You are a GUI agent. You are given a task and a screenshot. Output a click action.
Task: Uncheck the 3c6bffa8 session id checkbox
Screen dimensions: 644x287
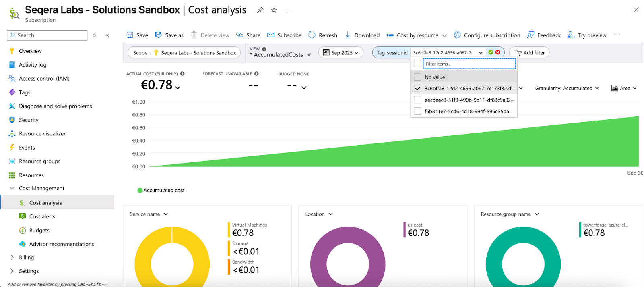[417, 88]
